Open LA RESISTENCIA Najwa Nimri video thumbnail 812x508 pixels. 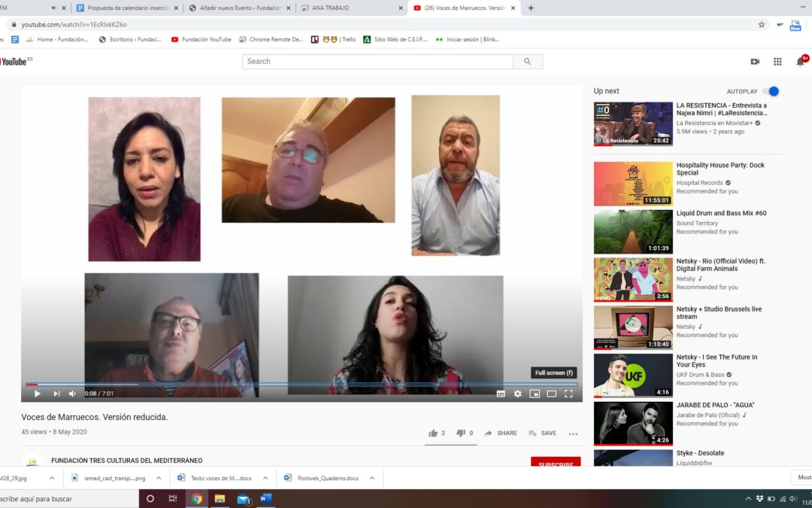pos(633,124)
